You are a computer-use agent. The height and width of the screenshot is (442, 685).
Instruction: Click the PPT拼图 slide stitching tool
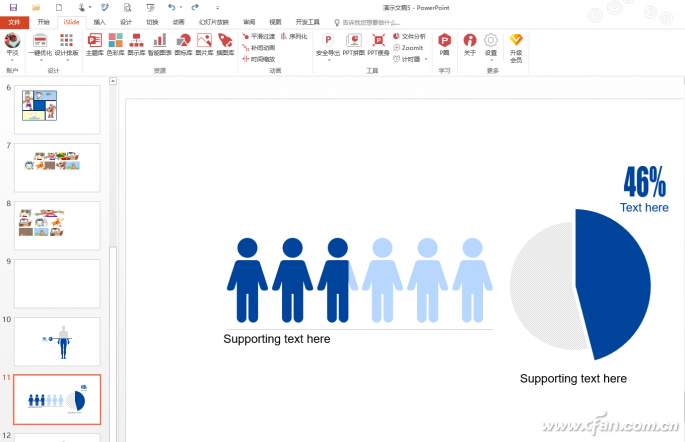point(353,45)
